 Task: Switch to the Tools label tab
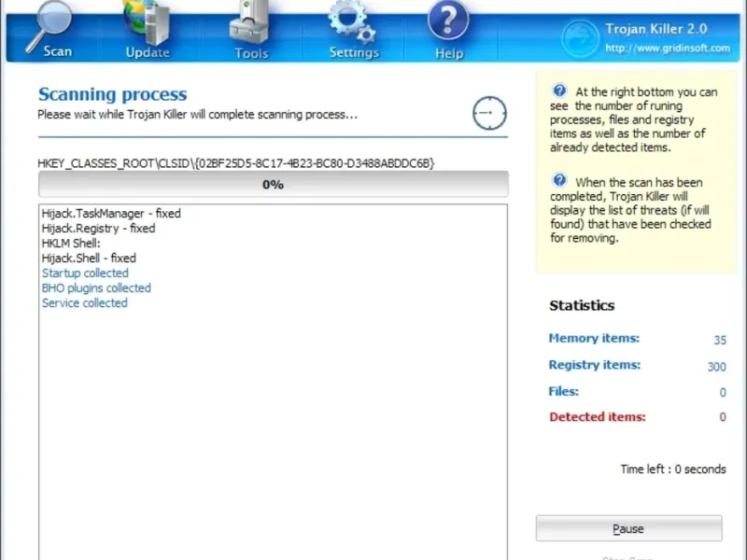pyautogui.click(x=251, y=53)
